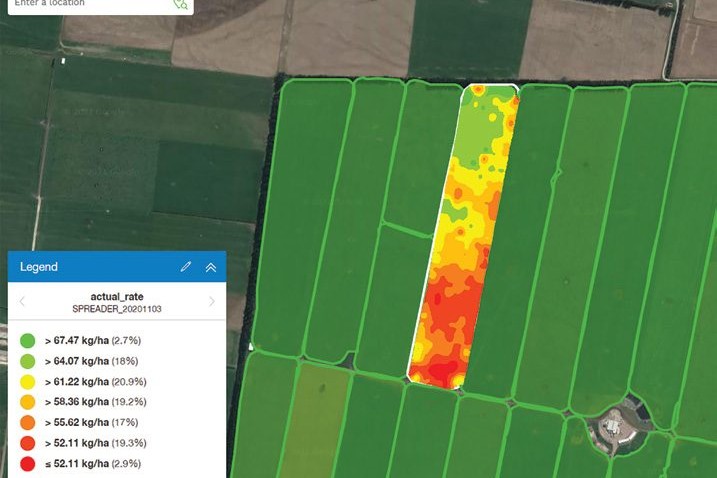Click the '> 52.11 kg/ha (19.3%)' label
Viewport: 717px width, 478px height.
pos(96,443)
